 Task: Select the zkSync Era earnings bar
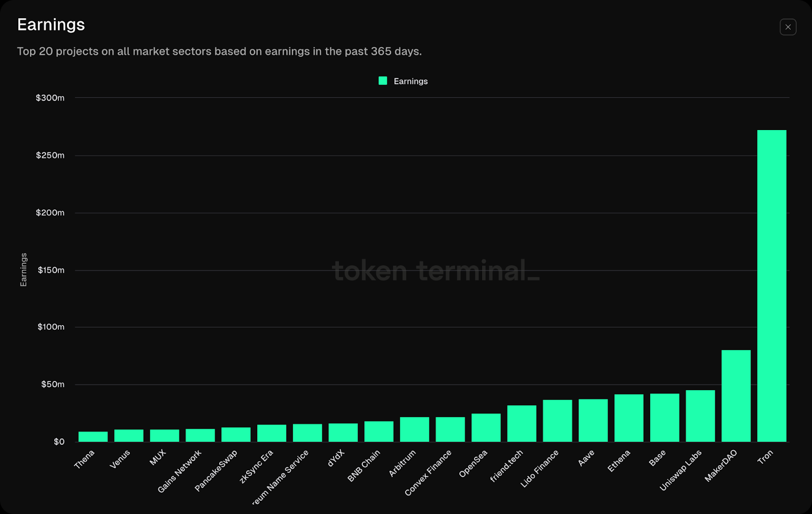[272, 433]
